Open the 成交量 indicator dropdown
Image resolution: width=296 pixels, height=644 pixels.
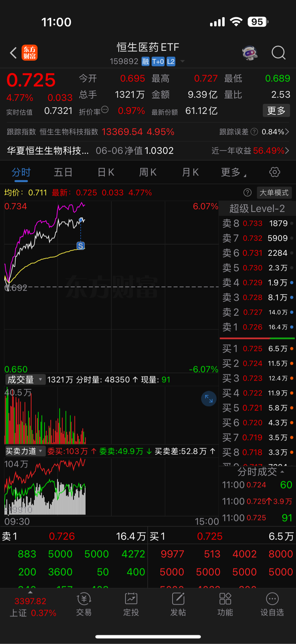pyautogui.click(x=25, y=380)
